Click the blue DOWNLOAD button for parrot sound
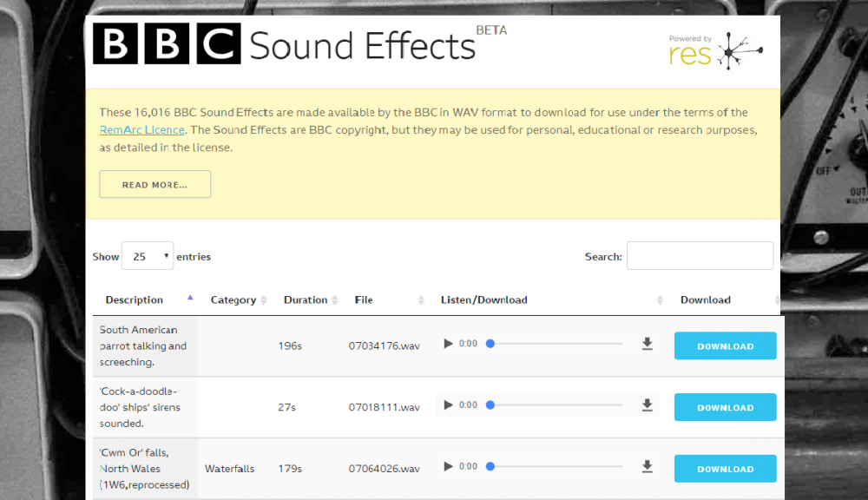The width and height of the screenshot is (868, 500). click(725, 346)
